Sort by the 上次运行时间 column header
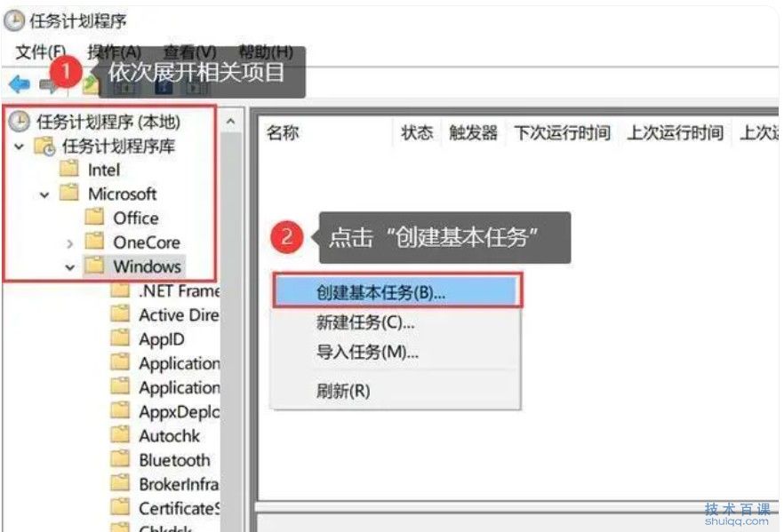 click(675, 133)
